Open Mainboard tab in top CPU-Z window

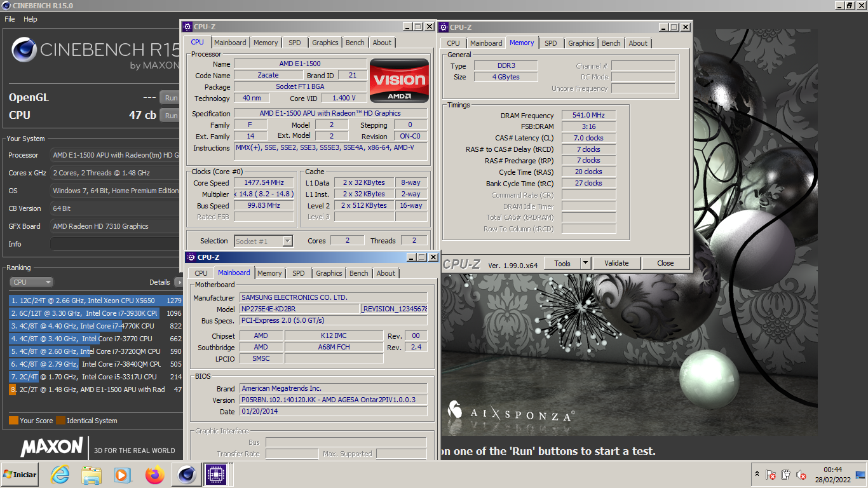(x=230, y=43)
